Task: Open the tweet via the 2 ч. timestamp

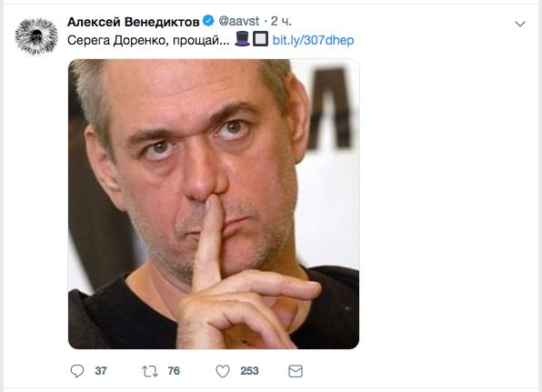Action: [281, 22]
